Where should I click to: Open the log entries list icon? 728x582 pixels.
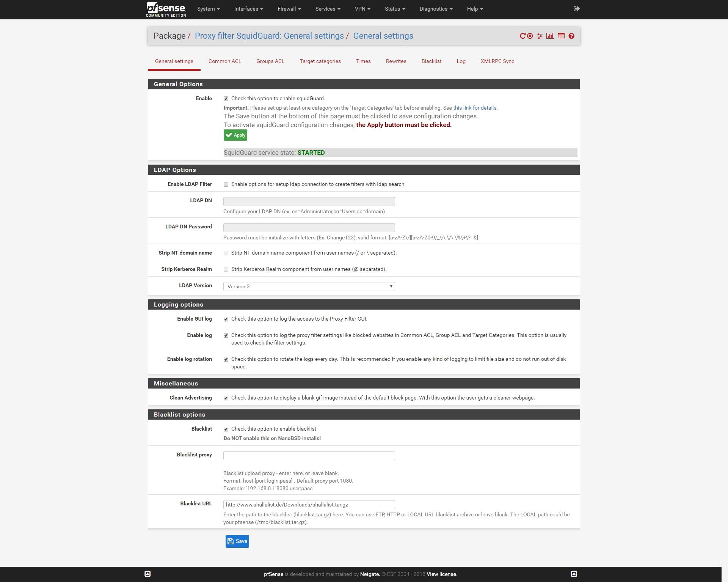pos(561,36)
